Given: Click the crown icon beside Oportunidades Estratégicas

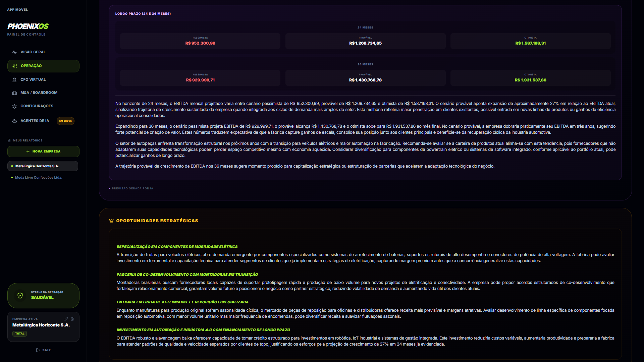Looking at the screenshot, I should 111,221.
